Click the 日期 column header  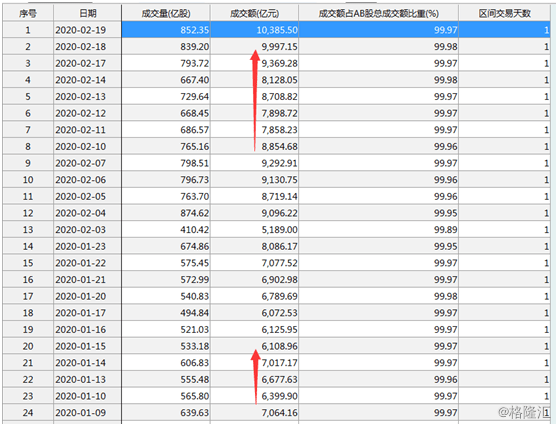pos(88,14)
